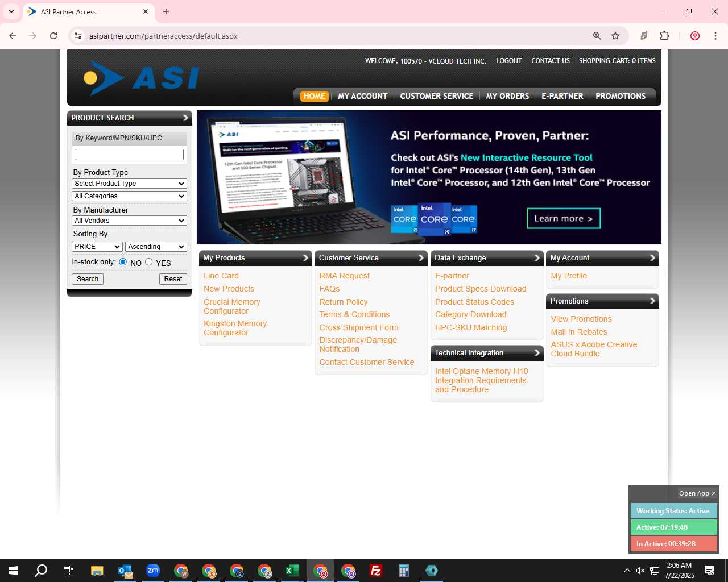Viewport: 728px width, 582px height.
Task: Open the browser extensions puzzle icon
Action: pyautogui.click(x=664, y=36)
